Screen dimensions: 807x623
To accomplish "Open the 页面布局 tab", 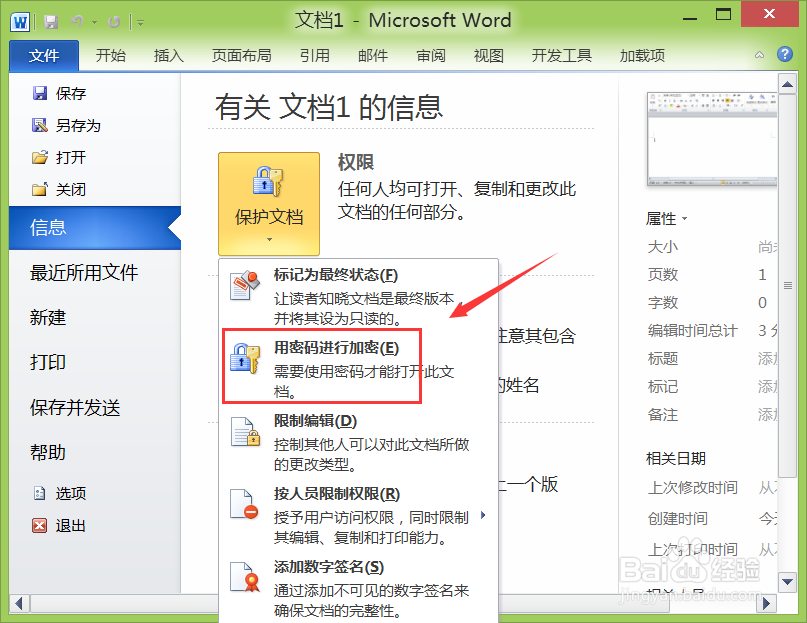I will [x=241, y=55].
